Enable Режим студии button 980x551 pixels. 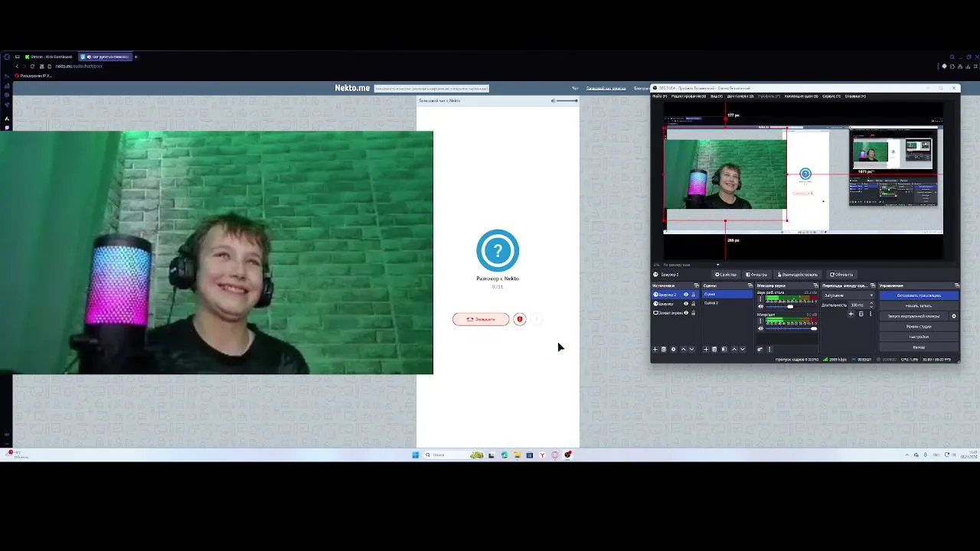click(x=919, y=327)
